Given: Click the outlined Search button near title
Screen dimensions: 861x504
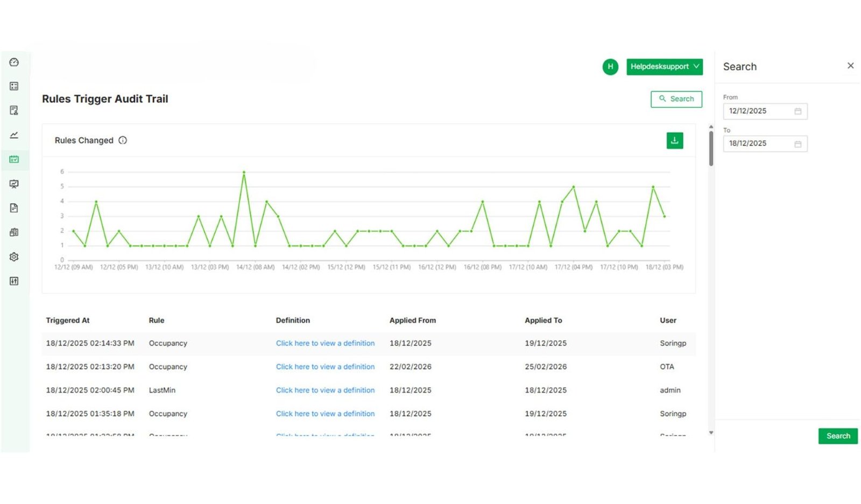Looking at the screenshot, I should tap(676, 99).
